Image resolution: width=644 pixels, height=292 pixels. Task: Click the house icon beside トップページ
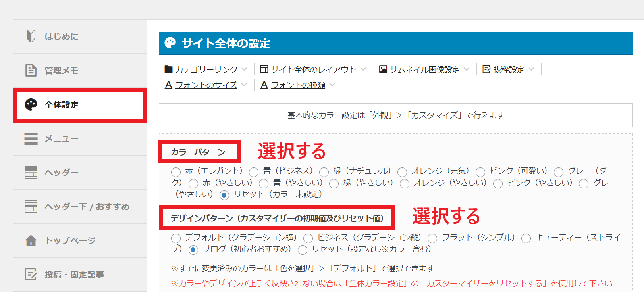pos(31,240)
